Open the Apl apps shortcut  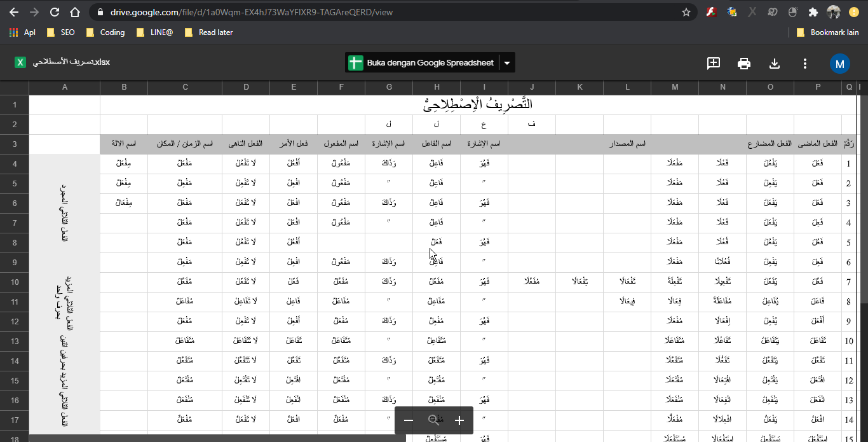22,32
